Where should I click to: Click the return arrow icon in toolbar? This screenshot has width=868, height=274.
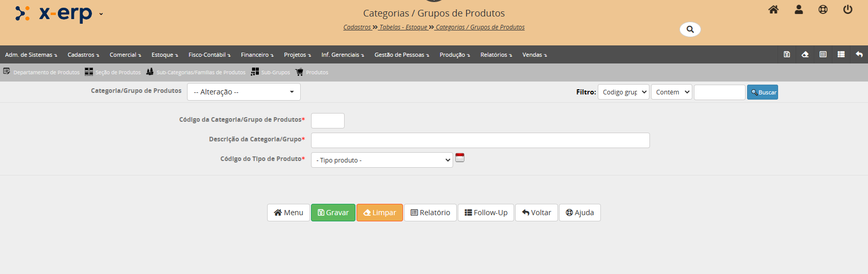[859, 55]
